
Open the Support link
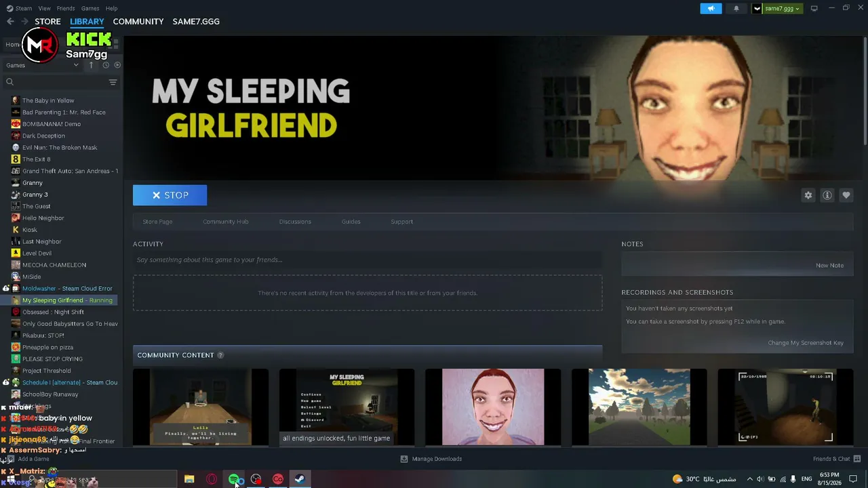pyautogui.click(x=402, y=222)
